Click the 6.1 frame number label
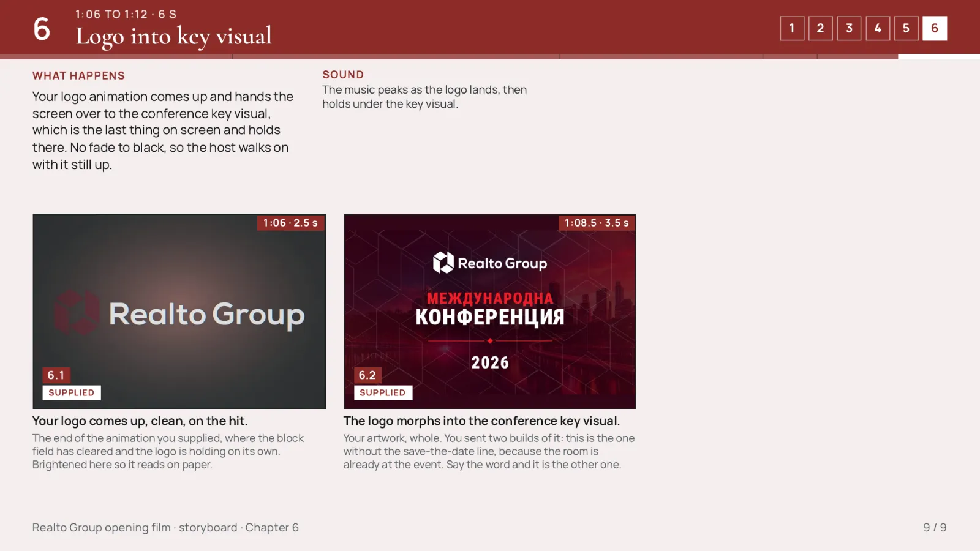 56,375
